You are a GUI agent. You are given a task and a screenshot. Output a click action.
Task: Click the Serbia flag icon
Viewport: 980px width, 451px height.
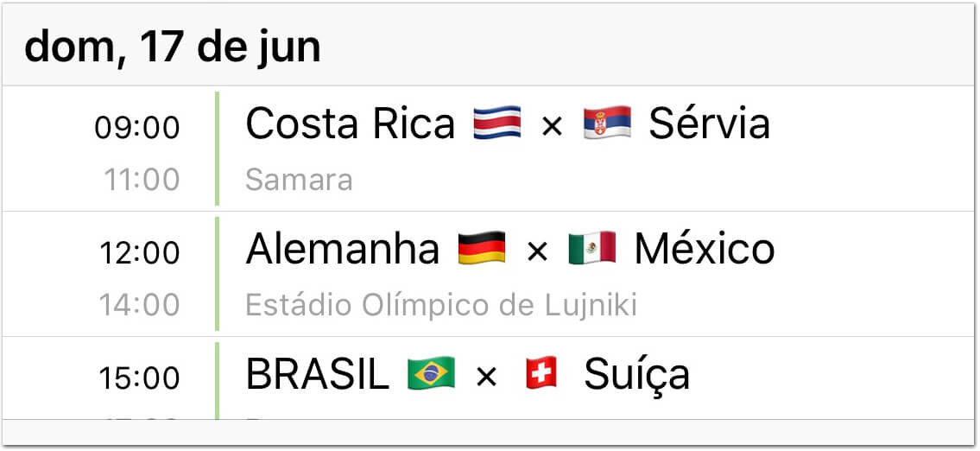click(x=607, y=124)
